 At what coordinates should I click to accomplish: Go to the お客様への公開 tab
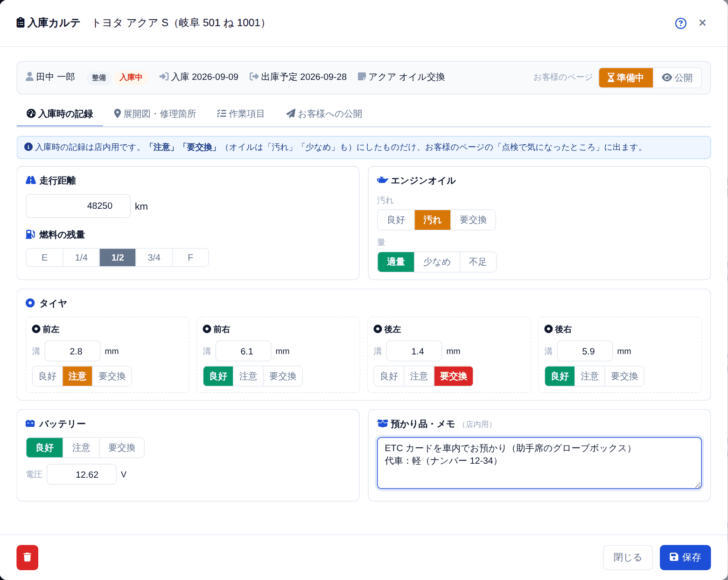(x=324, y=114)
